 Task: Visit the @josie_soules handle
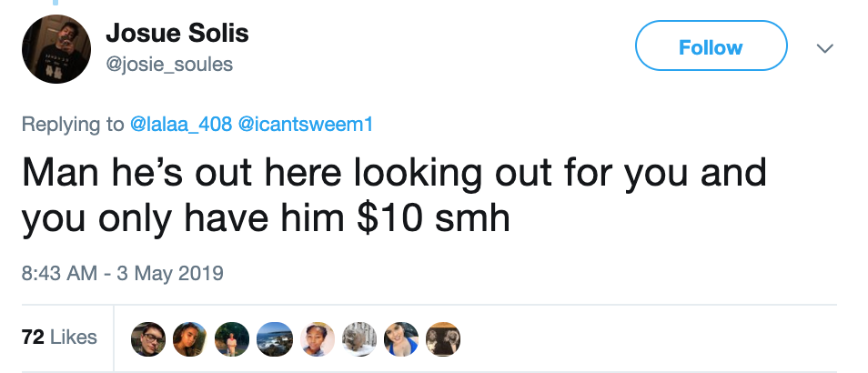(169, 65)
